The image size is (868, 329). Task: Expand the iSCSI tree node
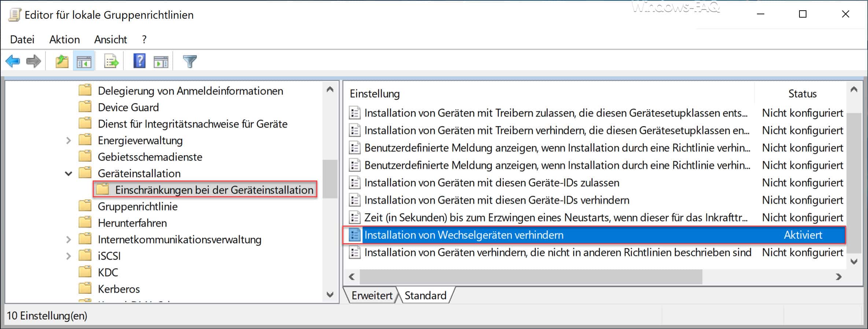tap(69, 256)
